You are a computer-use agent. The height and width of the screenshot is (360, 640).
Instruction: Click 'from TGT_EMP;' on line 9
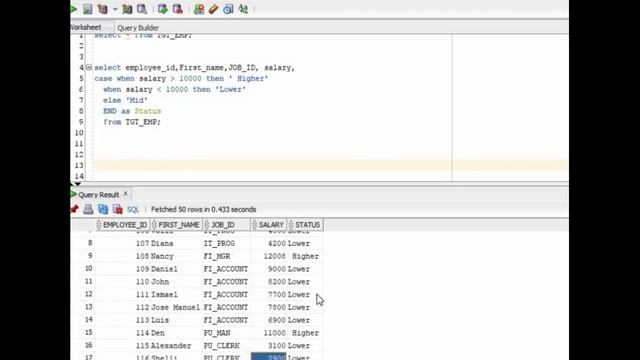132,122
